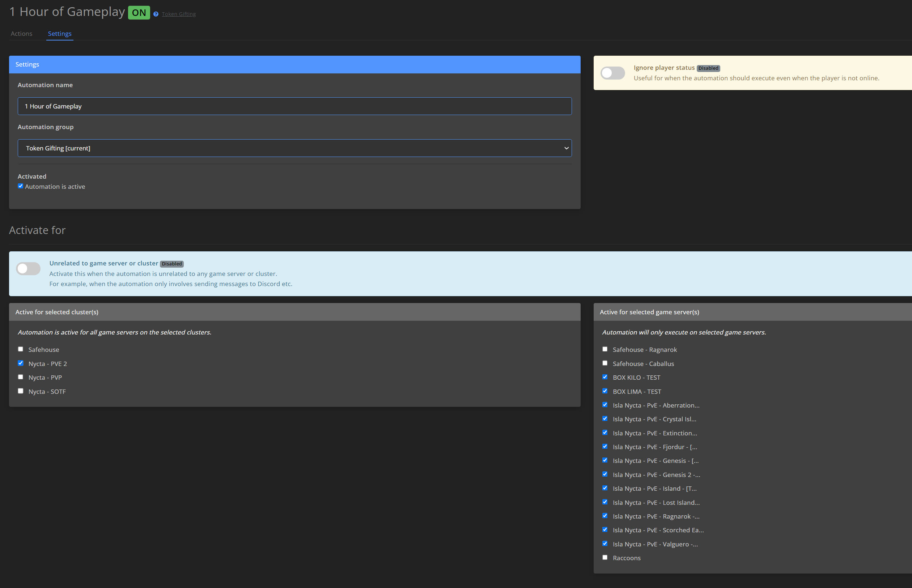This screenshot has width=912, height=588.
Task: Uncheck BOX KILO - TEST server
Action: [605, 376]
